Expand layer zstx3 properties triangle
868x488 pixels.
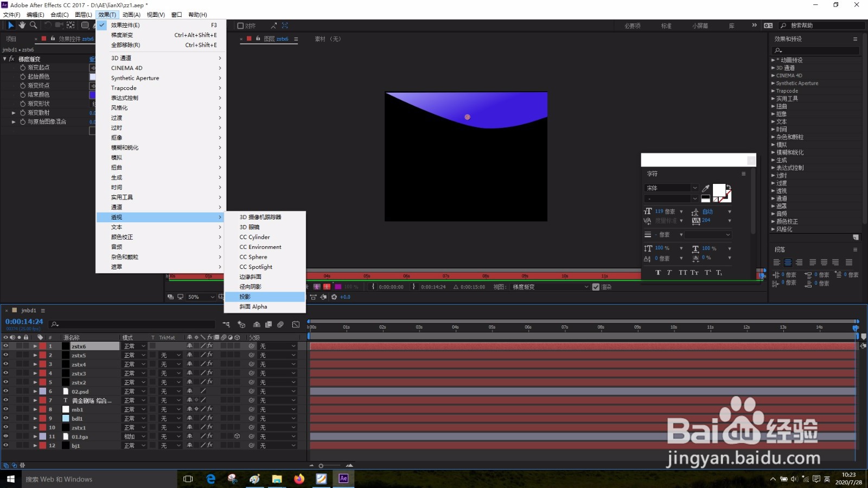35,373
